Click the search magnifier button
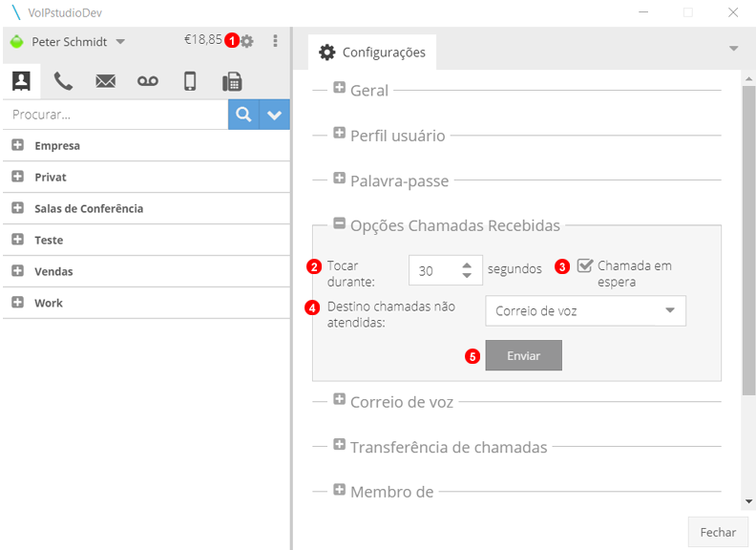 [x=243, y=115]
